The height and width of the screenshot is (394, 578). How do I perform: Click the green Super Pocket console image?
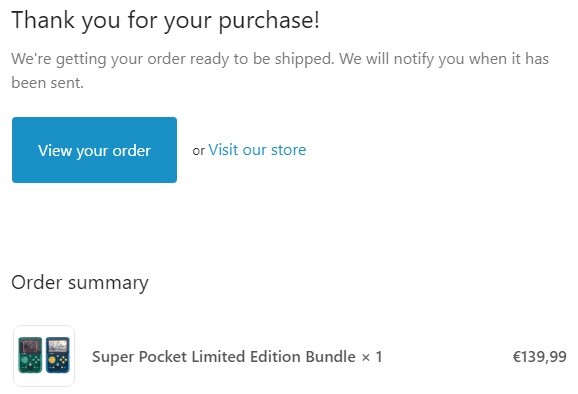tap(30, 355)
